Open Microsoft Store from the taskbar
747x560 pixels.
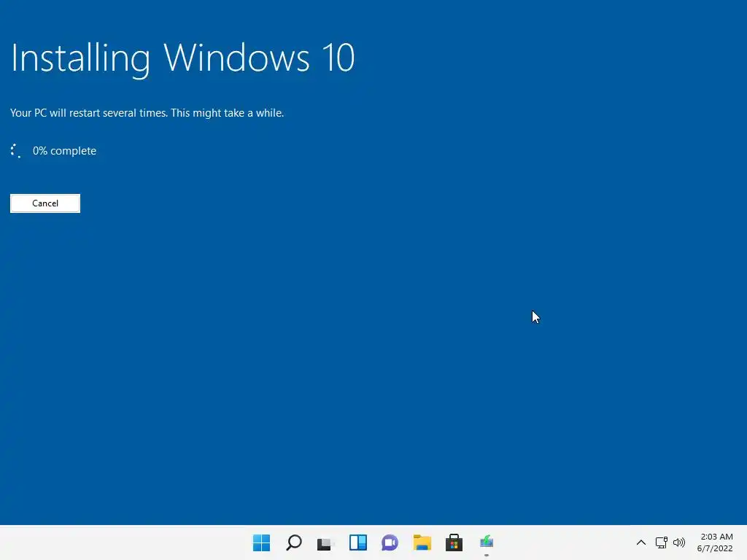point(454,542)
